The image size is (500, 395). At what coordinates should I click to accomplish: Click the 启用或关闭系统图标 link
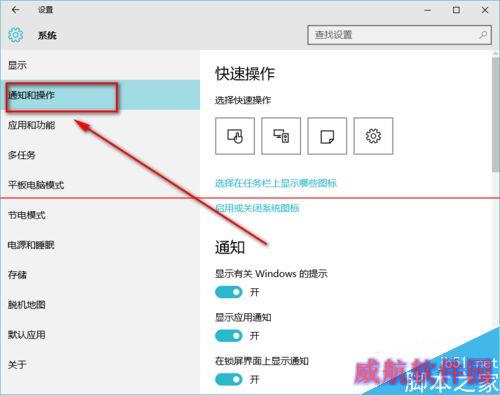tap(257, 208)
